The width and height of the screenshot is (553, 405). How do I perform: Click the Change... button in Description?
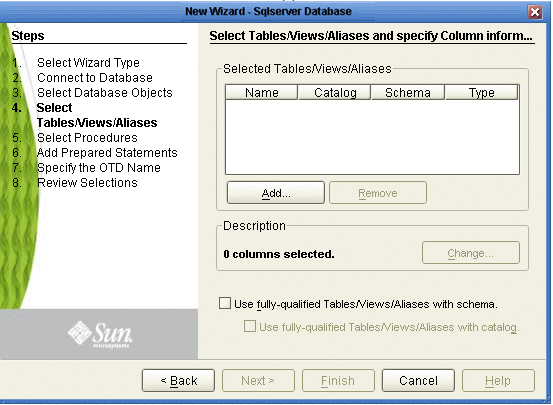coord(470,253)
